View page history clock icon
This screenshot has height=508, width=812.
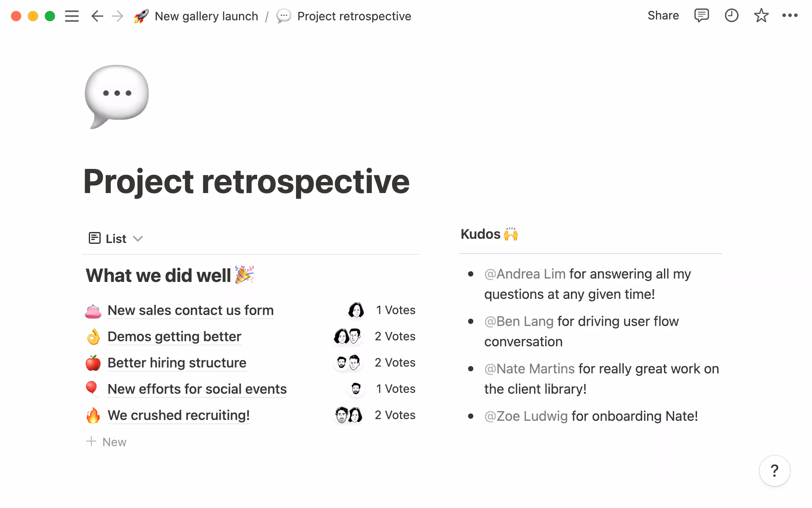coord(731,16)
